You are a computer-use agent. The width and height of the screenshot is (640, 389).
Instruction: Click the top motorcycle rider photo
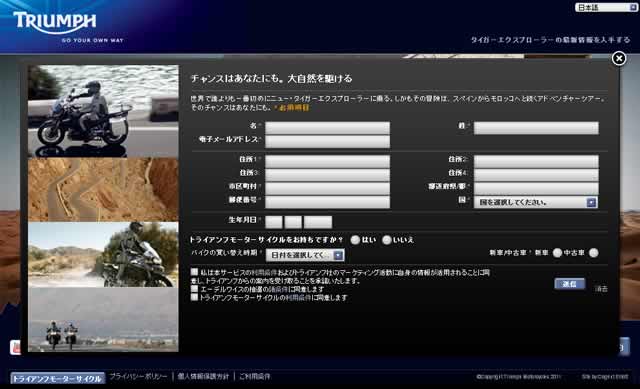(103, 111)
